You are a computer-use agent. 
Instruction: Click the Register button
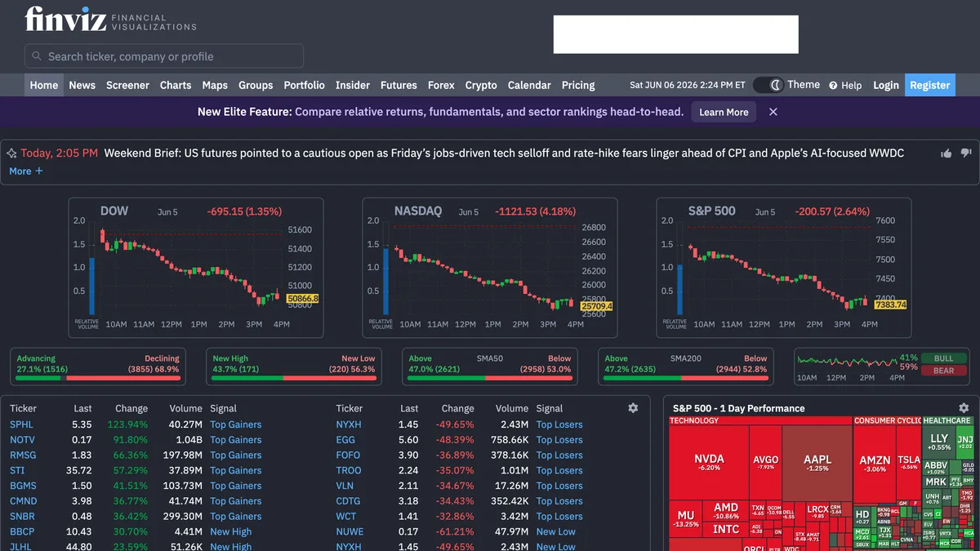(x=930, y=85)
